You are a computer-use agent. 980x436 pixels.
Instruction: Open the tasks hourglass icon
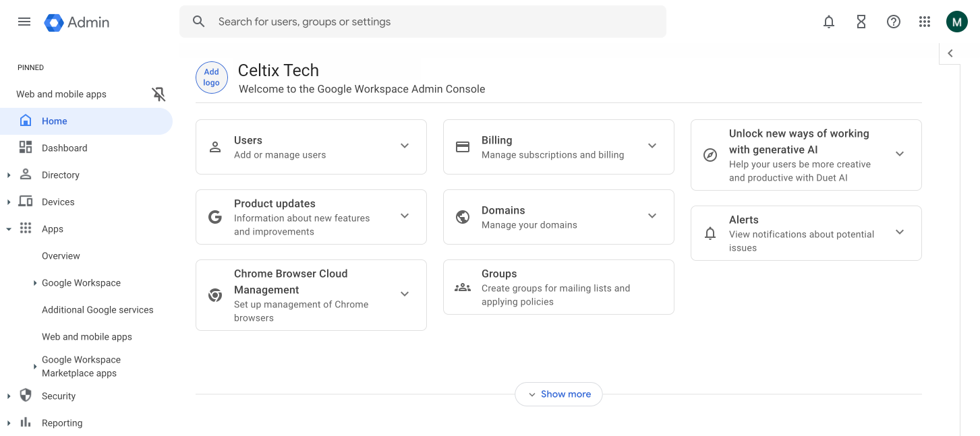(861, 22)
